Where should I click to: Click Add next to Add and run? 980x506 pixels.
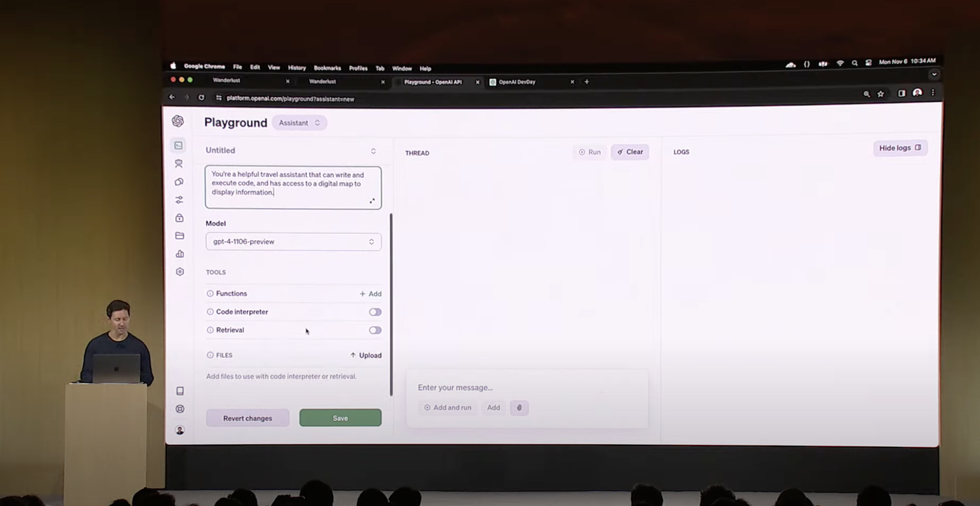[x=493, y=407]
